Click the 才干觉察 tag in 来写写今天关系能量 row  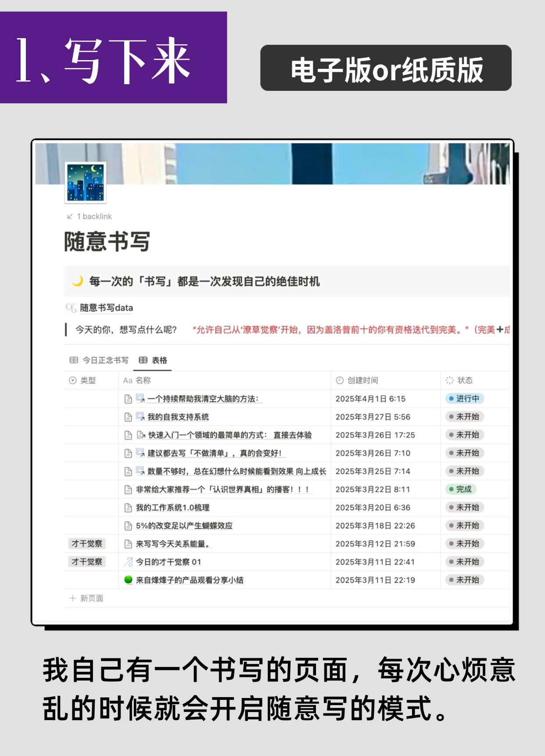click(x=87, y=544)
